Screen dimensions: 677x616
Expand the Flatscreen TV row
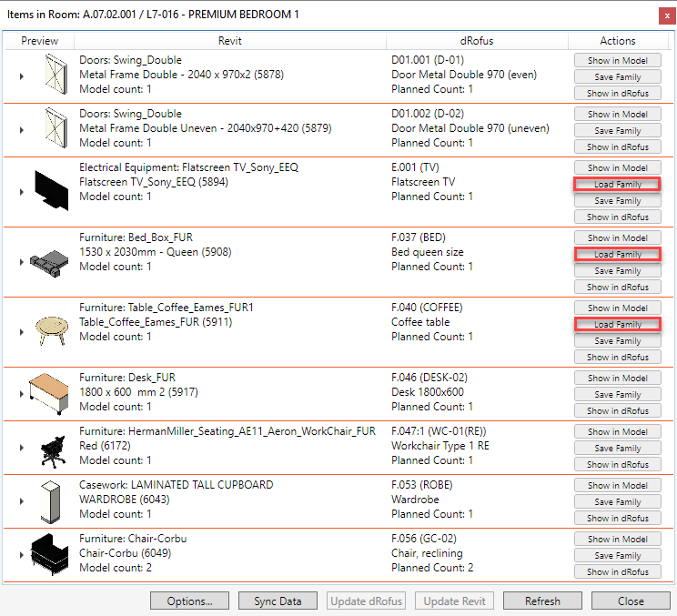point(22,192)
